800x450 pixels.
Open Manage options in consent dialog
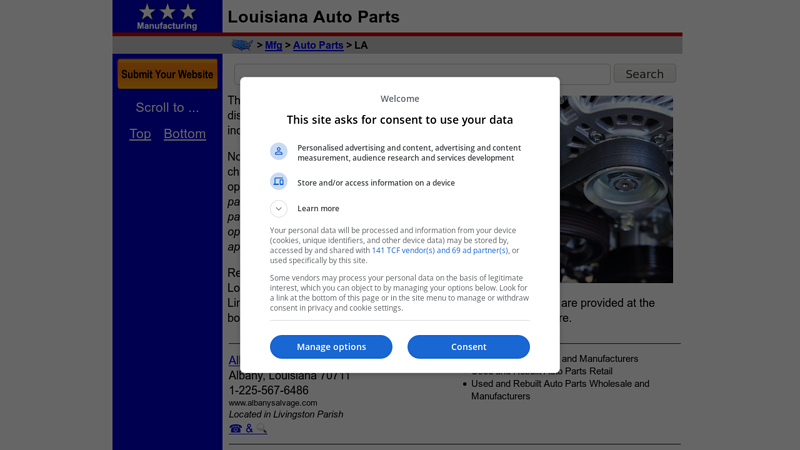[331, 346]
